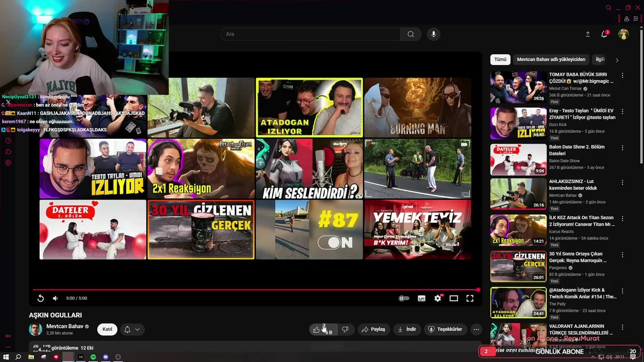
Task: Click the İndir download button
Action: [407, 329]
